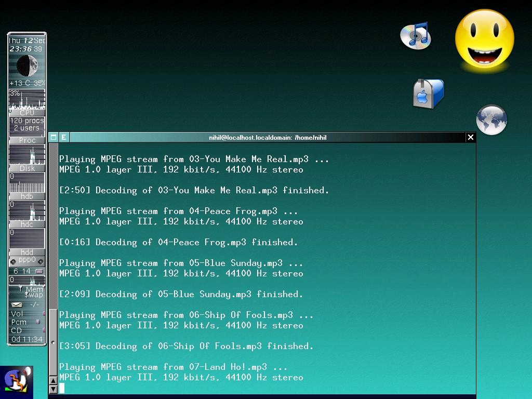
Task: Click terminal scrollbar down arrow
Action: tap(54, 389)
